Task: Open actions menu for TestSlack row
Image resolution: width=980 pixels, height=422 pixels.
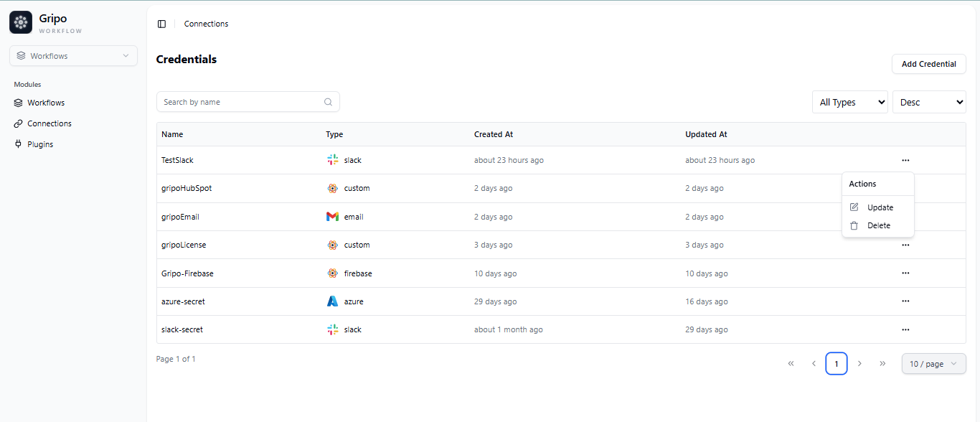Action: [x=905, y=160]
